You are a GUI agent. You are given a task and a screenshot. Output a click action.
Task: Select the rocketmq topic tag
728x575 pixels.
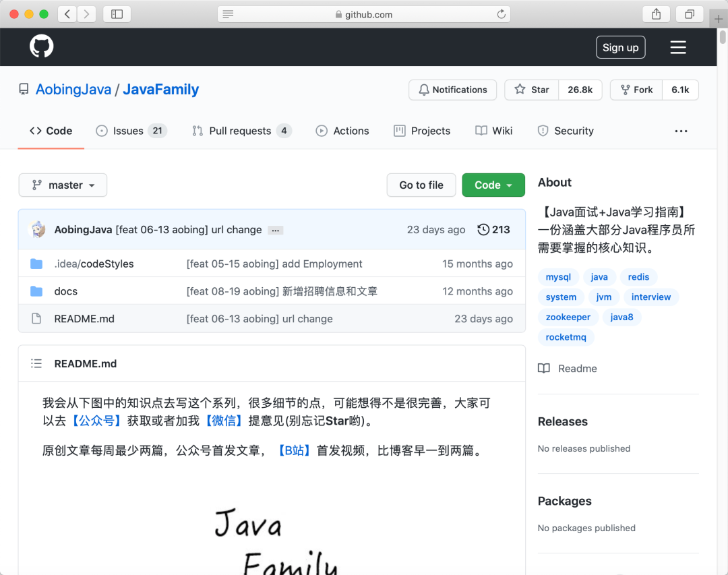[x=566, y=337]
